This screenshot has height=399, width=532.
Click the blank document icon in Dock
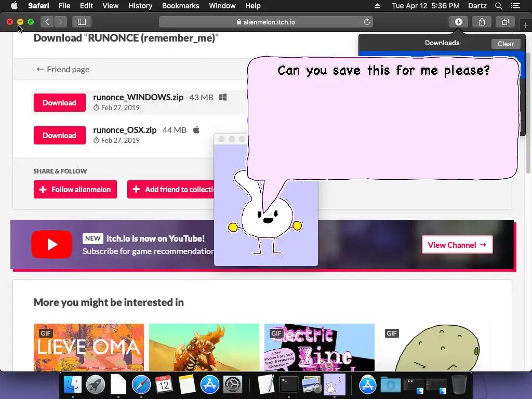(118, 385)
